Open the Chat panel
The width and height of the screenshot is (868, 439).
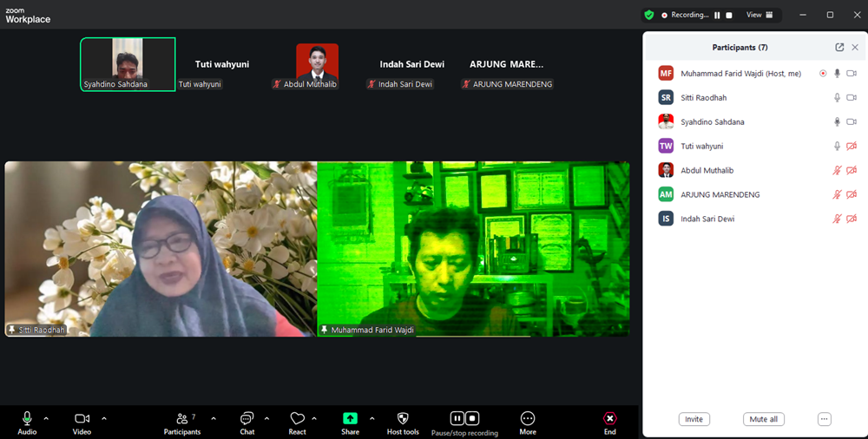(247, 423)
